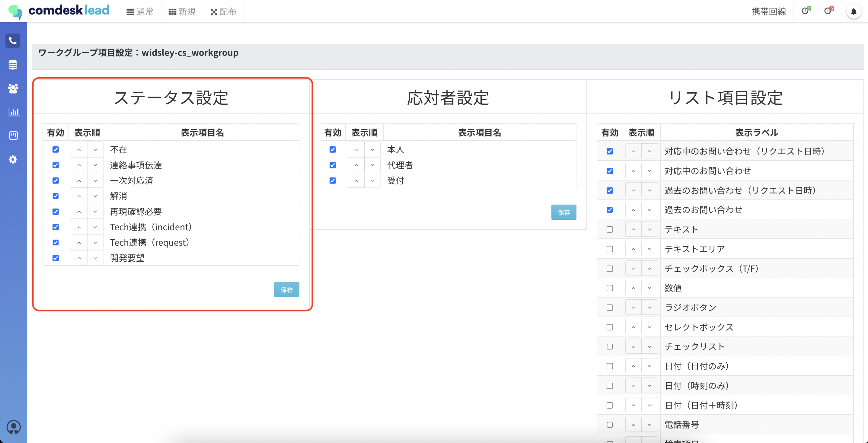
Task: Move 解消 status down with chevron
Action: click(x=95, y=196)
